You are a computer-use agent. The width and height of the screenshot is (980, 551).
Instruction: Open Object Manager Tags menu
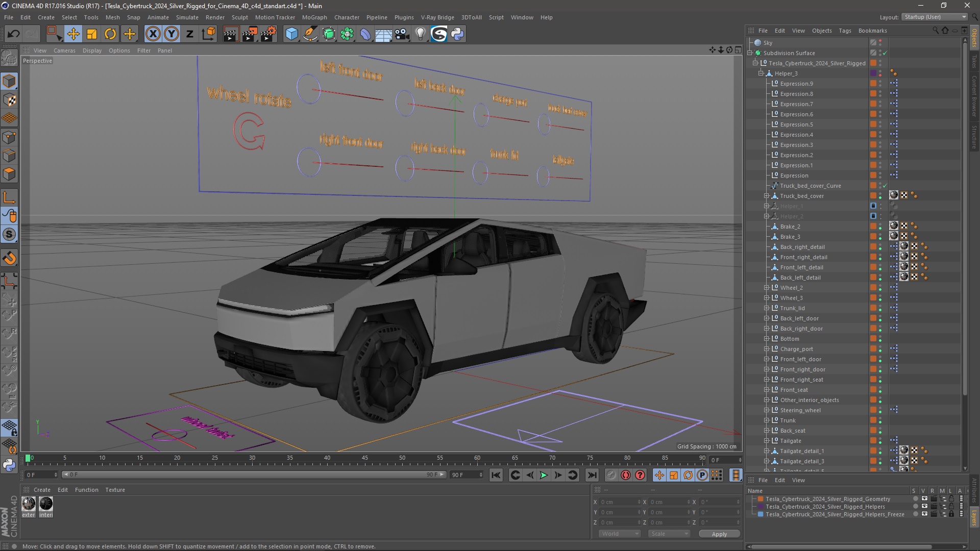coord(845,31)
